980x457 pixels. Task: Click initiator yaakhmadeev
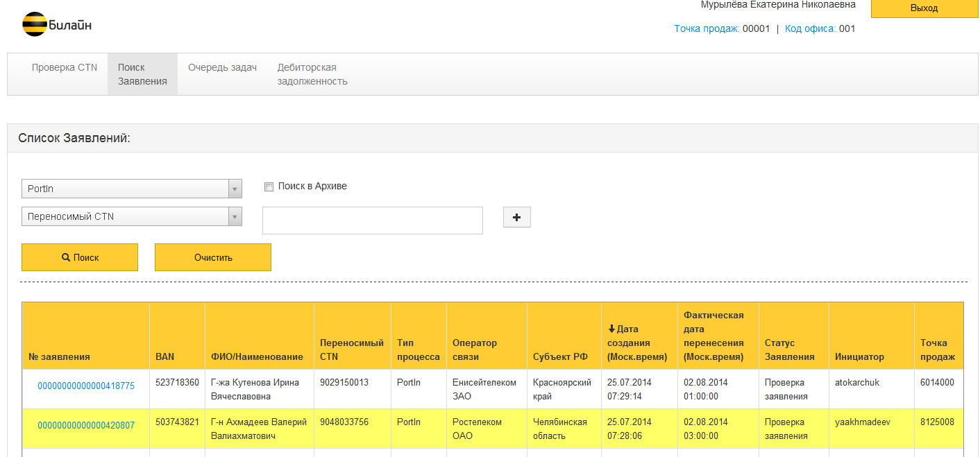pos(863,422)
